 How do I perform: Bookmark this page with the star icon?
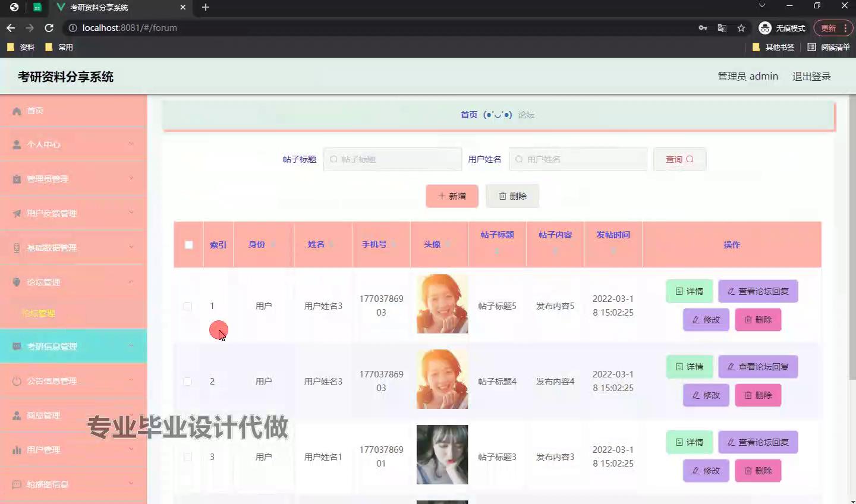(741, 28)
